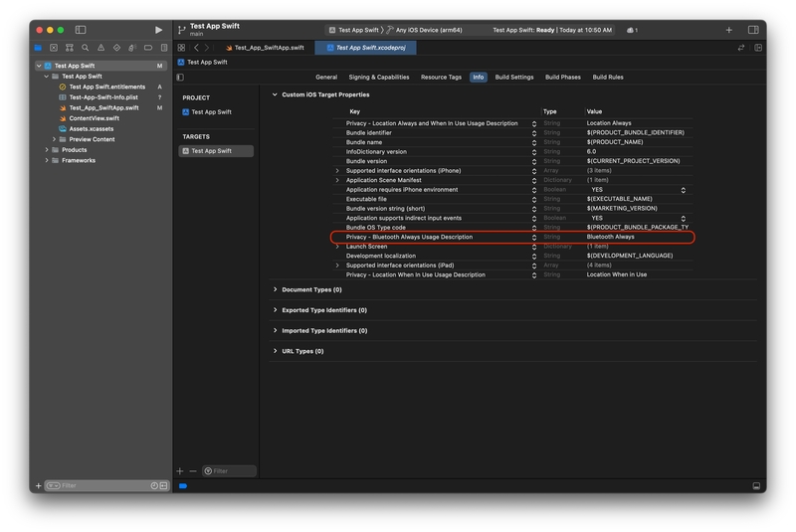Toggle the inspectors panel icon
This screenshot has width=796, height=532.
(753, 30)
